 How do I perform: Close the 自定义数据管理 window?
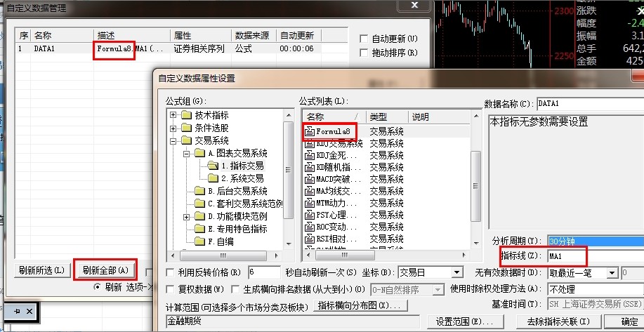coord(414,6)
